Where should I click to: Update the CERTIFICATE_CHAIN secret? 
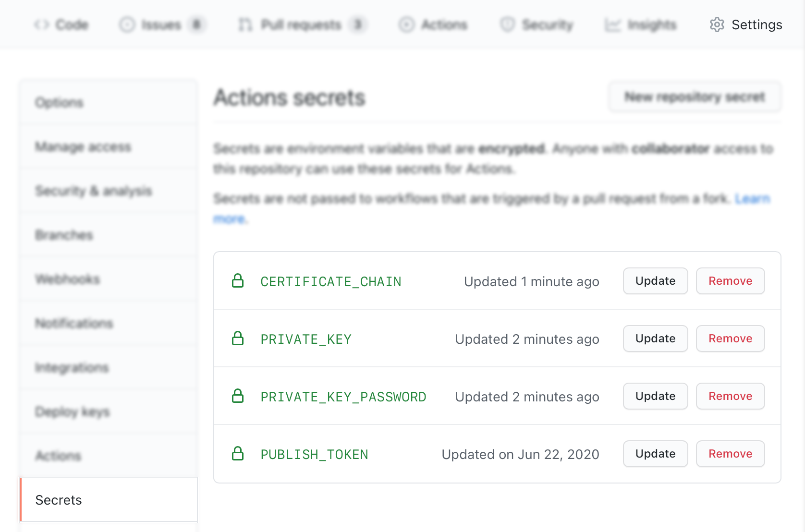tap(655, 281)
